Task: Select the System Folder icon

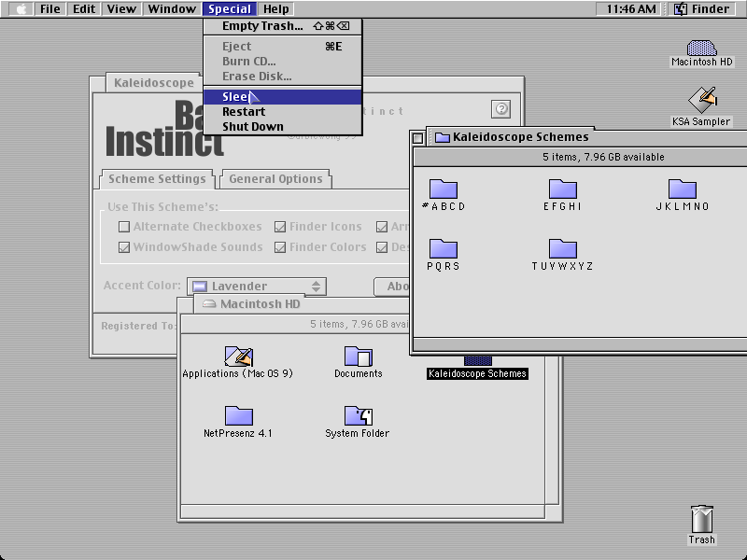Action: point(358,415)
